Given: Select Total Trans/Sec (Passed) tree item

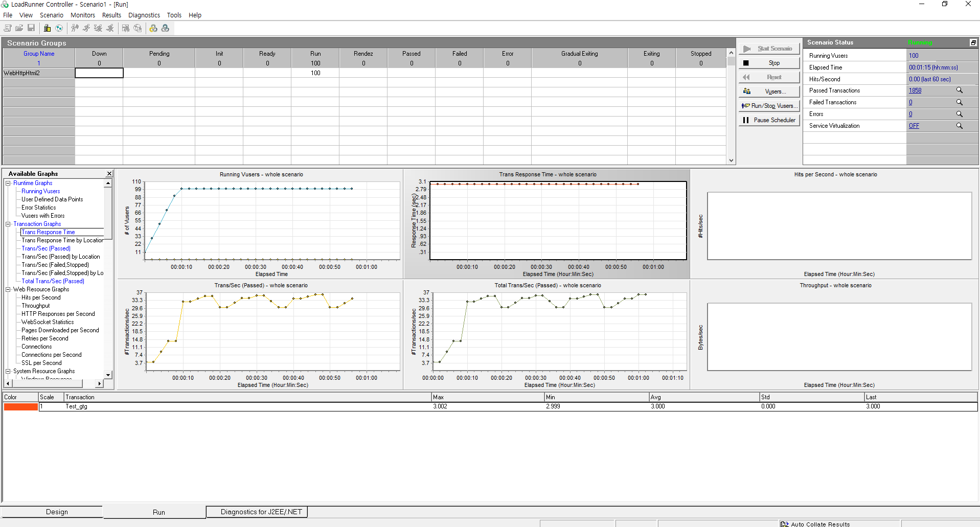Looking at the screenshot, I should pos(53,281).
